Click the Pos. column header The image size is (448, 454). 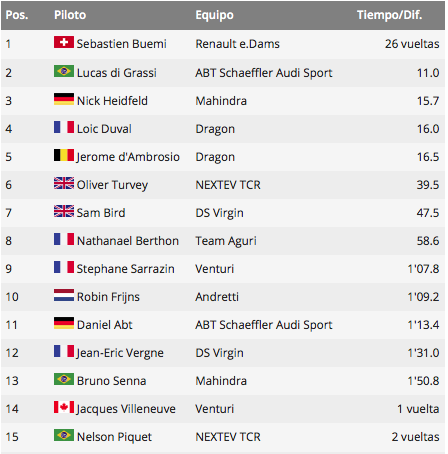coord(17,15)
